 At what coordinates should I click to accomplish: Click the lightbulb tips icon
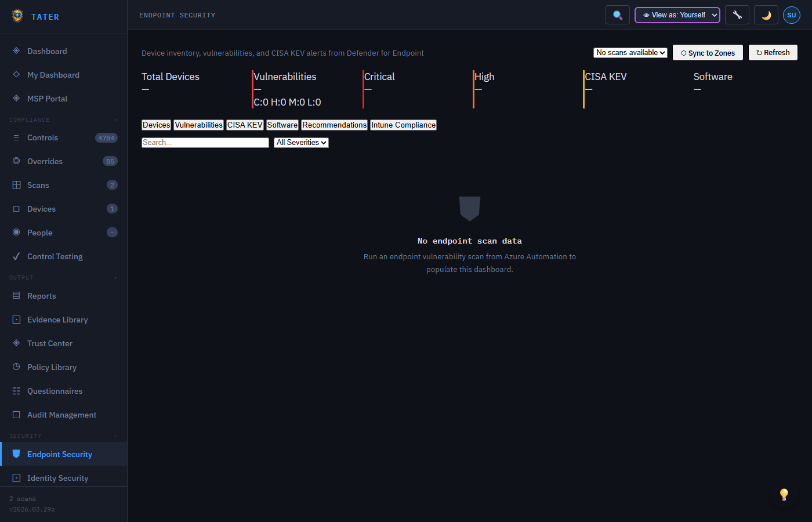784,494
